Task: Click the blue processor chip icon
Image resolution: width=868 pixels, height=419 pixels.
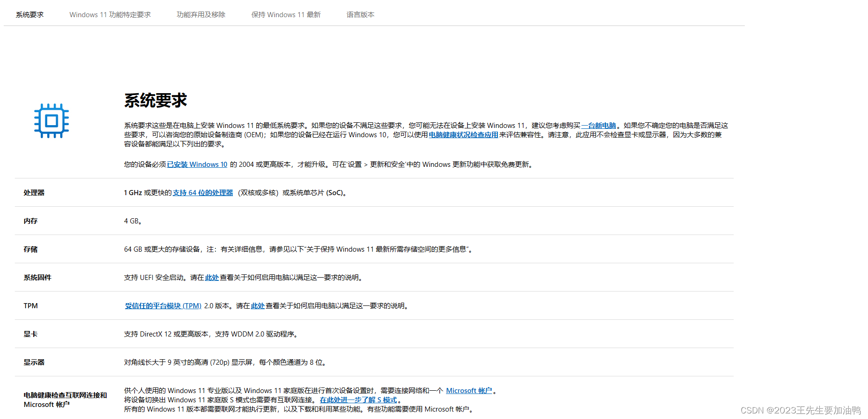Action: click(51, 121)
